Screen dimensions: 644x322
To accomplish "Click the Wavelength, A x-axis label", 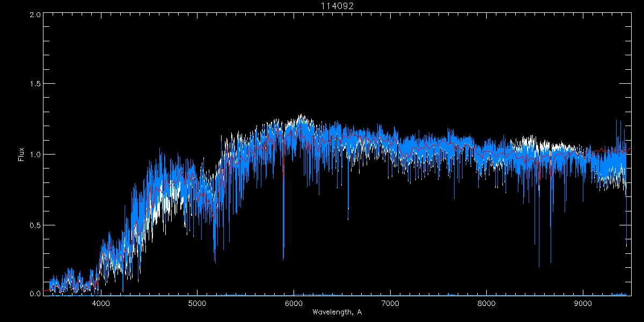I will 336,312.
